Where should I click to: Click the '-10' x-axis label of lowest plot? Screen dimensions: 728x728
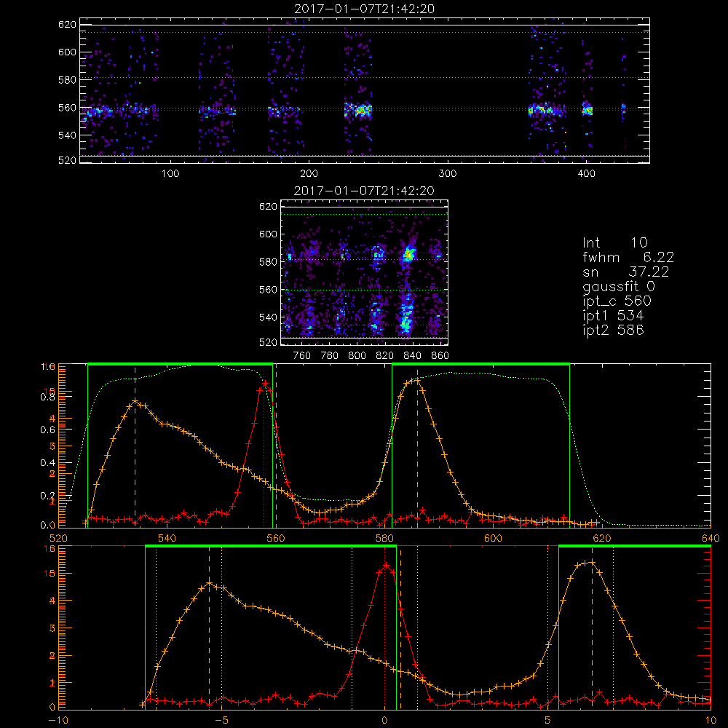pyautogui.click(x=58, y=720)
